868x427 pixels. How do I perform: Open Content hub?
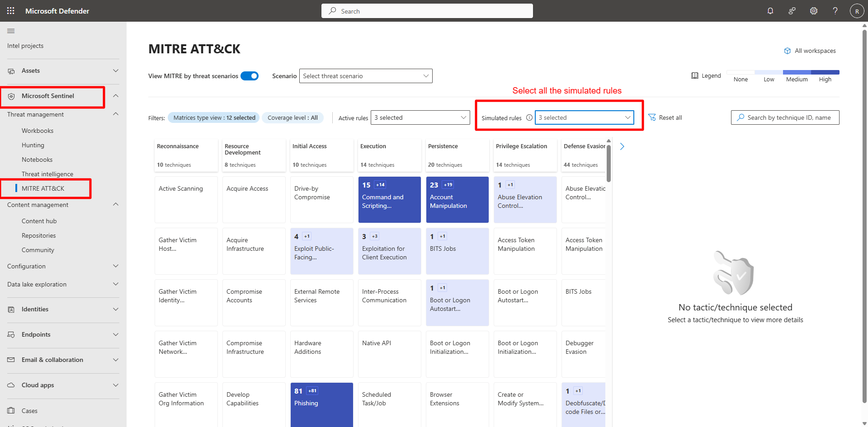pyautogui.click(x=39, y=221)
